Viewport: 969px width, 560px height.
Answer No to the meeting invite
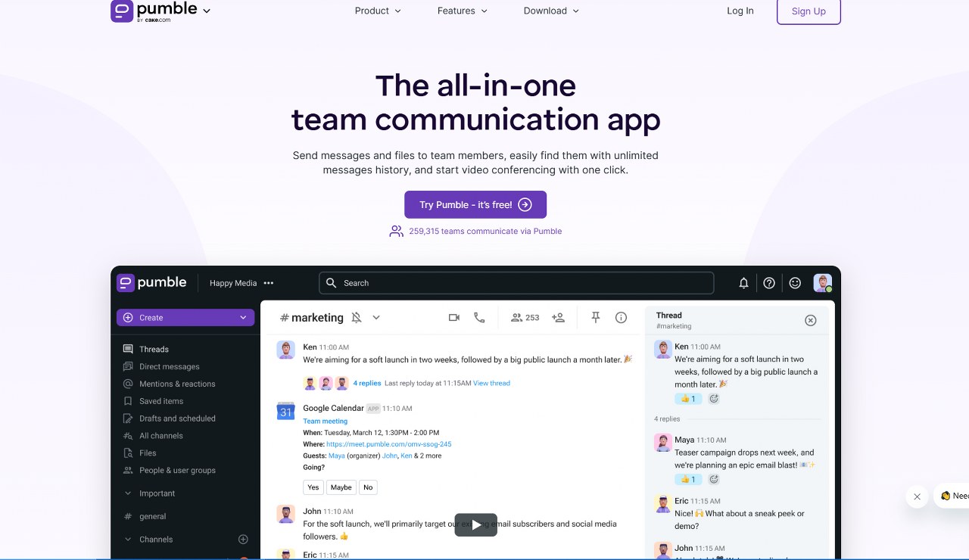pyautogui.click(x=368, y=487)
